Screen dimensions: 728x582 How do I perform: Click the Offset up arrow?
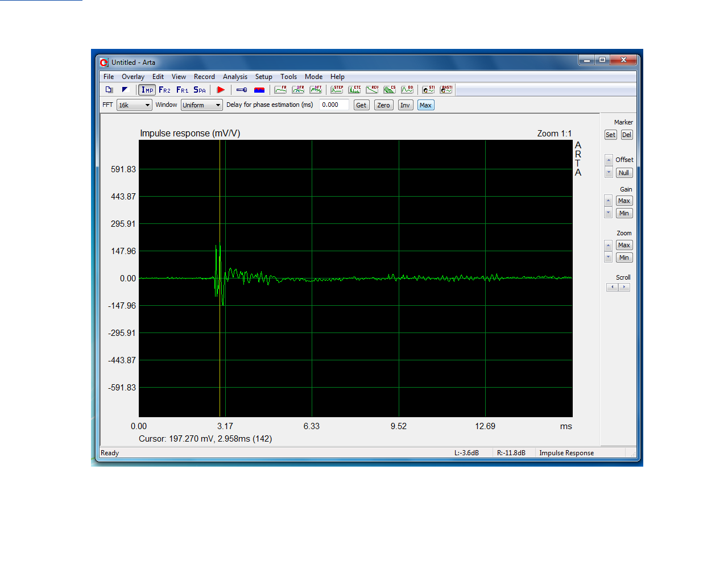[609, 160]
